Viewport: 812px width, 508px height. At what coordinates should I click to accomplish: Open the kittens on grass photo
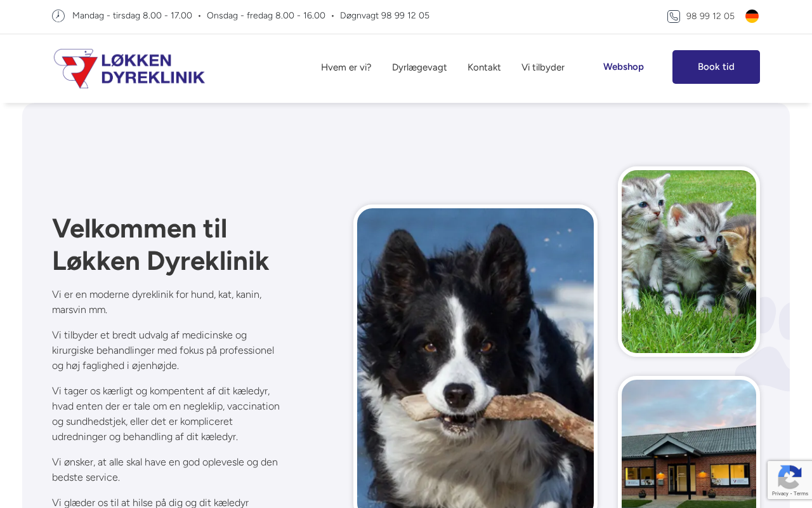pyautogui.click(x=689, y=262)
